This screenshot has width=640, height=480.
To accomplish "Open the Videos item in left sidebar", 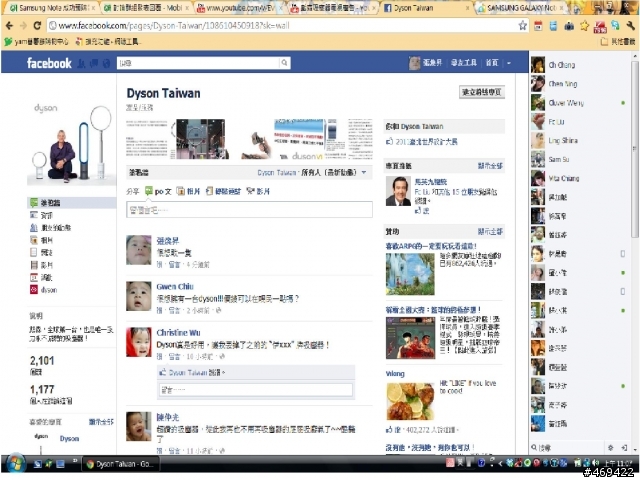I will pos(42,265).
